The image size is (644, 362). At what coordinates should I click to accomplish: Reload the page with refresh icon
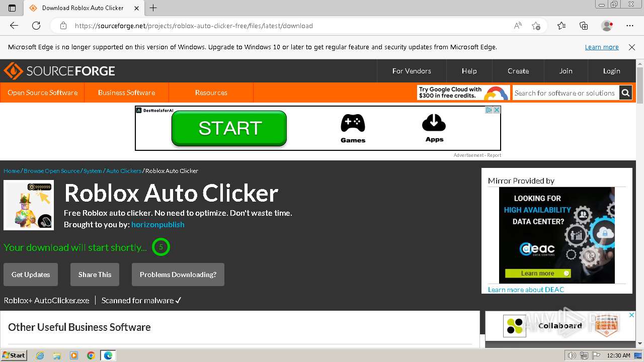coord(36,26)
